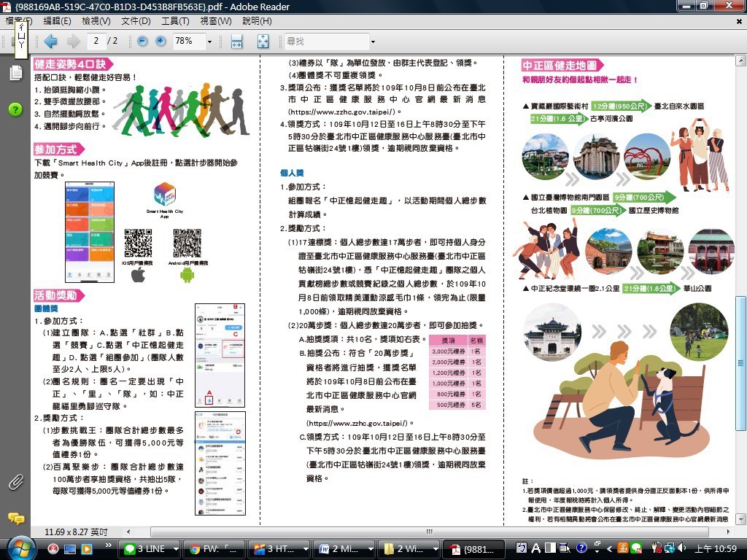The image size is (747, 560).
Task: Click the iOS QR code in the document
Action: coord(138,243)
